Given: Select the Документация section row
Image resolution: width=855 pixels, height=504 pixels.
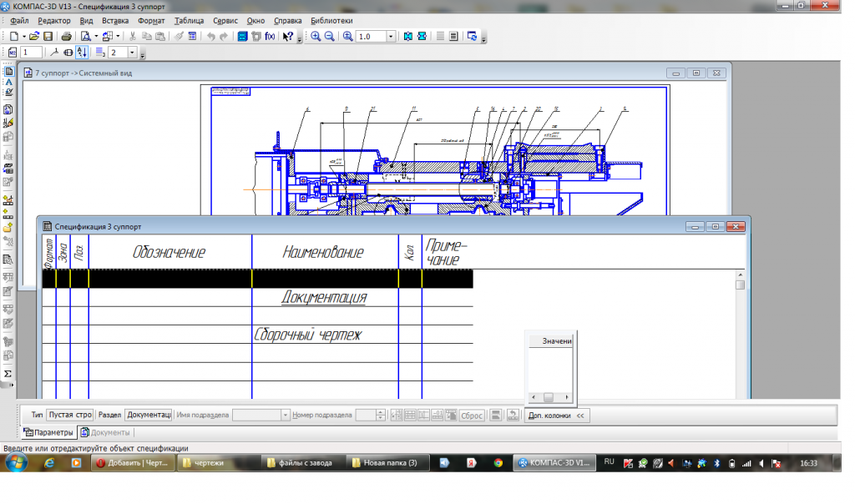Looking at the screenshot, I should coord(257,298).
